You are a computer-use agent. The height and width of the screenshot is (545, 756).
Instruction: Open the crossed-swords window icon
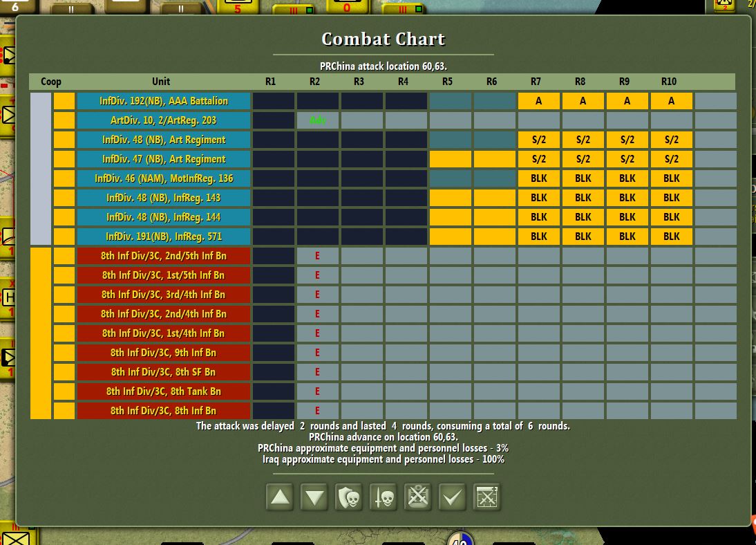(487, 497)
